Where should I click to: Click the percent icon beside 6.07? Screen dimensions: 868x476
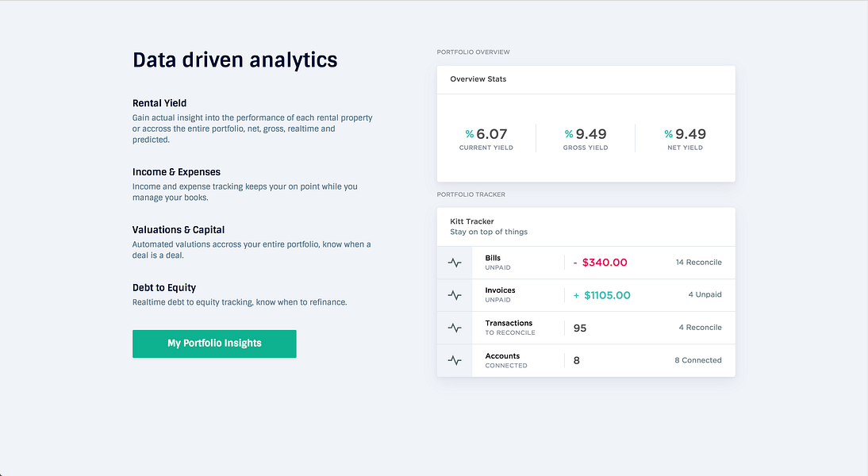pos(470,134)
